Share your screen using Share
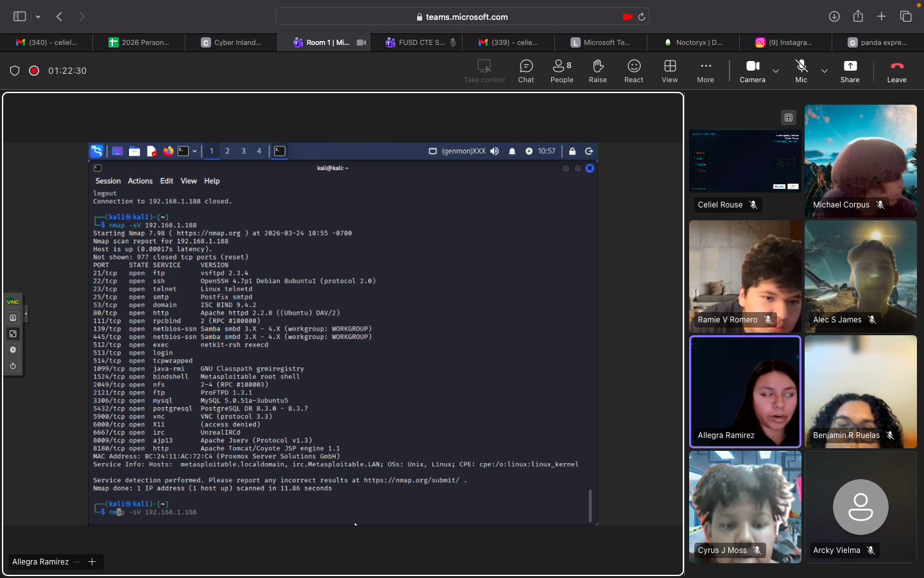 pos(850,71)
